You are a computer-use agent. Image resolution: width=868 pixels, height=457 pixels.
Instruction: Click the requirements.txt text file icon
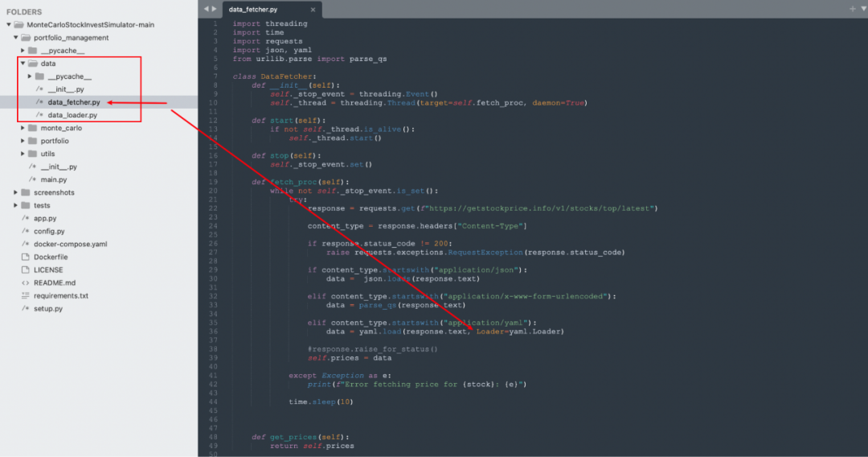(x=25, y=296)
